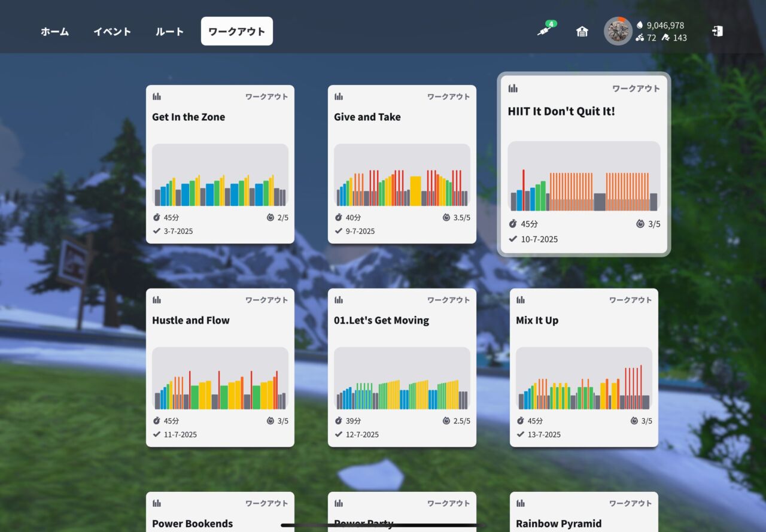
Task: Open the user profile avatar
Action: click(x=618, y=31)
